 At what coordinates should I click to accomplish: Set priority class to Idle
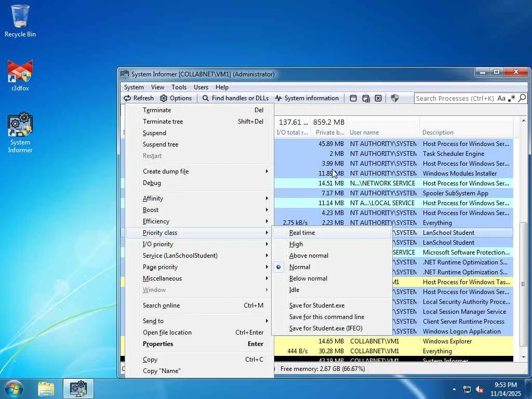[332, 290]
